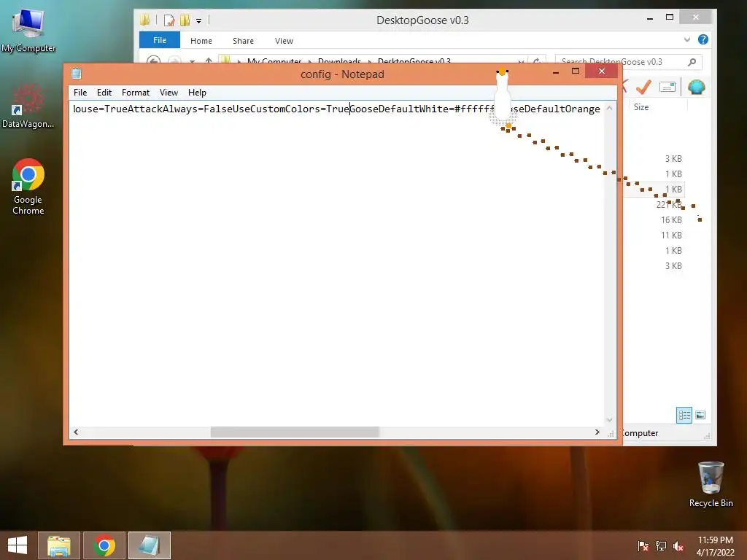Select the file with size 221 KB
747x560 pixels.
[669, 205]
